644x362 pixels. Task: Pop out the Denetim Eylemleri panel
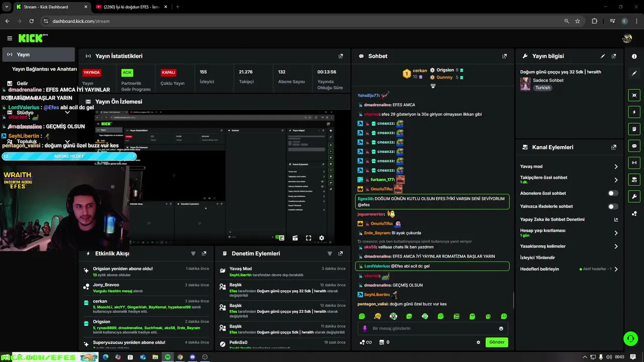coord(341,254)
